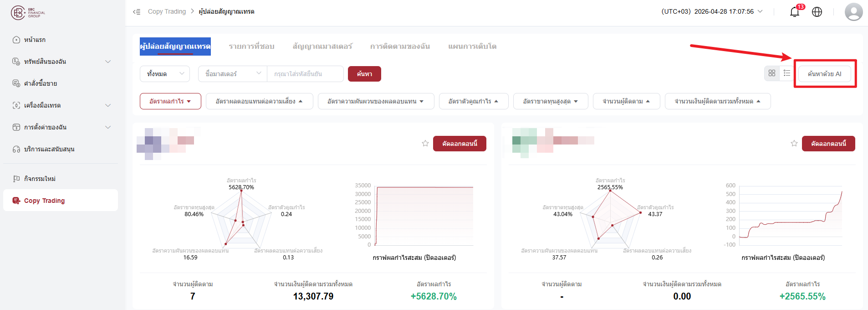The height and width of the screenshot is (310, 868).
Task: Click the red ค้นหา search button
Action: 364,74
